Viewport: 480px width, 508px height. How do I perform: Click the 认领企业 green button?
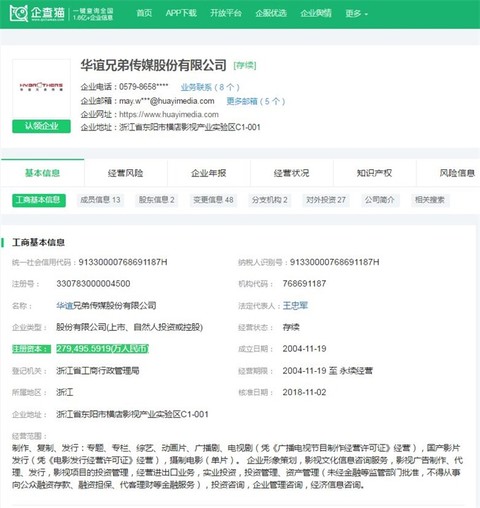click(41, 126)
